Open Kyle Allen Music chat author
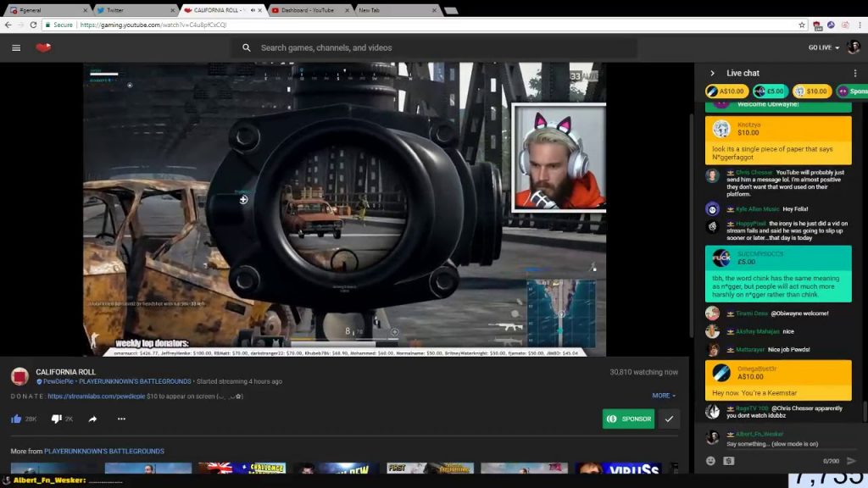Image resolution: width=868 pixels, height=488 pixels. coord(757,209)
